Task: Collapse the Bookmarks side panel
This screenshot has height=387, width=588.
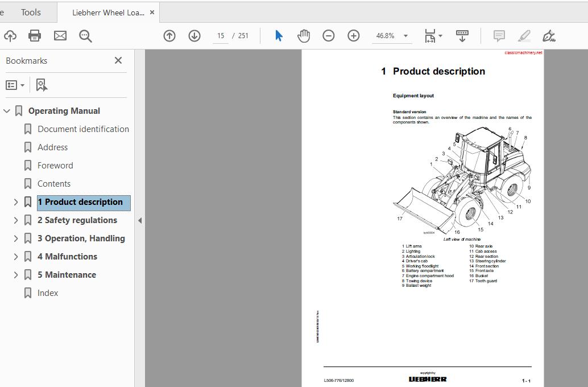Action: point(118,60)
